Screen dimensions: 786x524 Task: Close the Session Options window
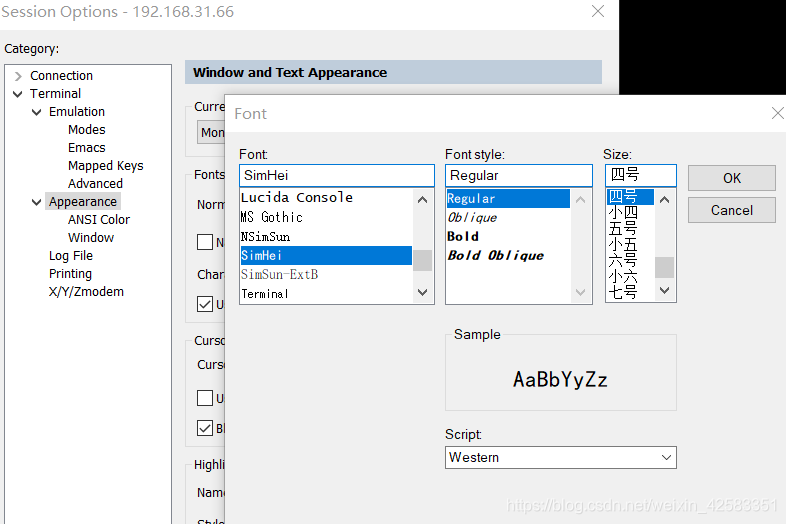598,11
